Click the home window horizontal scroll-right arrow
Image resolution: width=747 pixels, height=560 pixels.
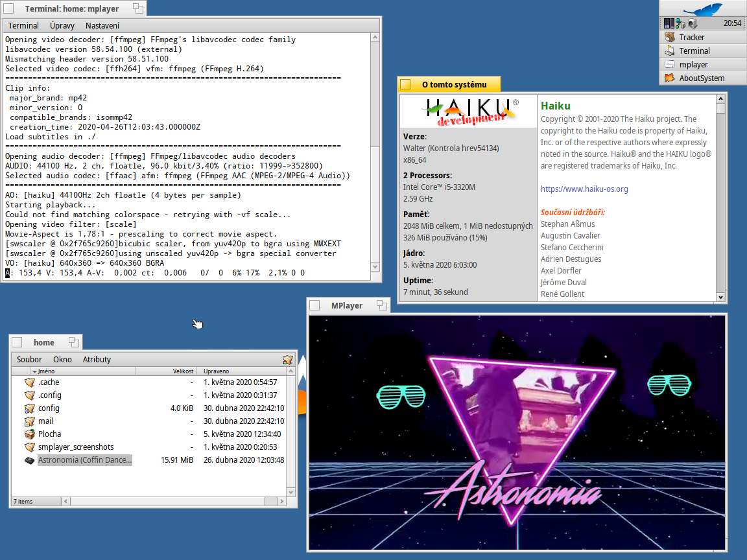(x=281, y=502)
